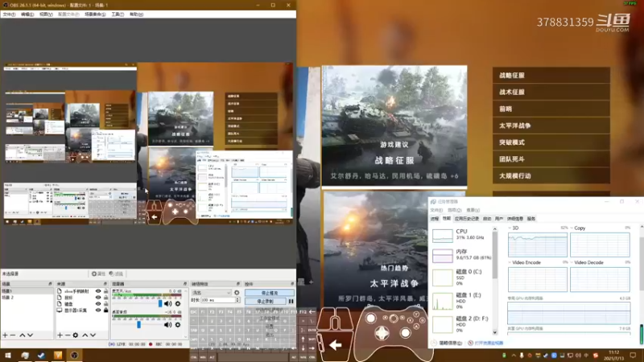Pop out the Sources dock panel
This screenshot has width=644, height=362.
click(x=105, y=284)
